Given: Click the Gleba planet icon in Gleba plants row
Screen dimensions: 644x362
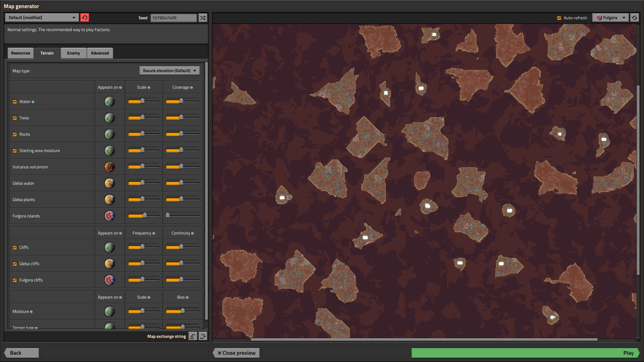Looking at the screenshot, I should tap(109, 200).
